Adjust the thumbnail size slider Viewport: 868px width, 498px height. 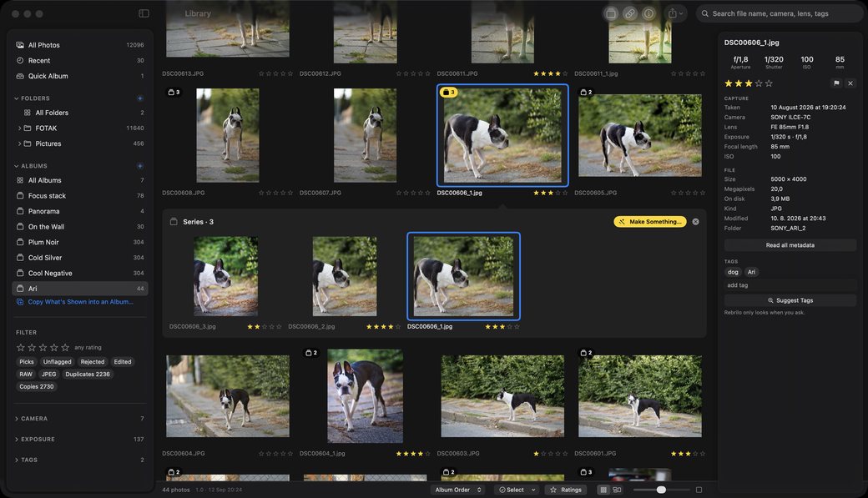[x=660, y=490]
